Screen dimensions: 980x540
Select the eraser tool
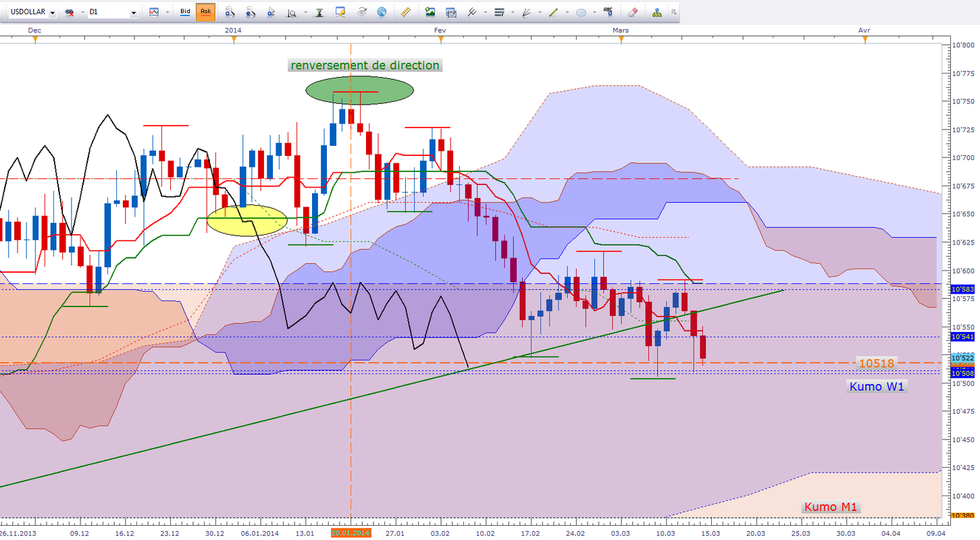(633, 12)
